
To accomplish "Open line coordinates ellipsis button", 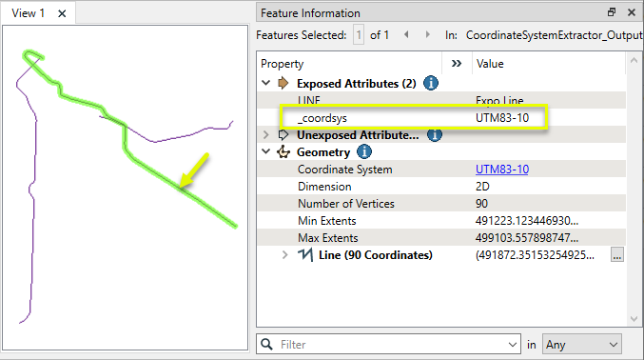I will (617, 255).
